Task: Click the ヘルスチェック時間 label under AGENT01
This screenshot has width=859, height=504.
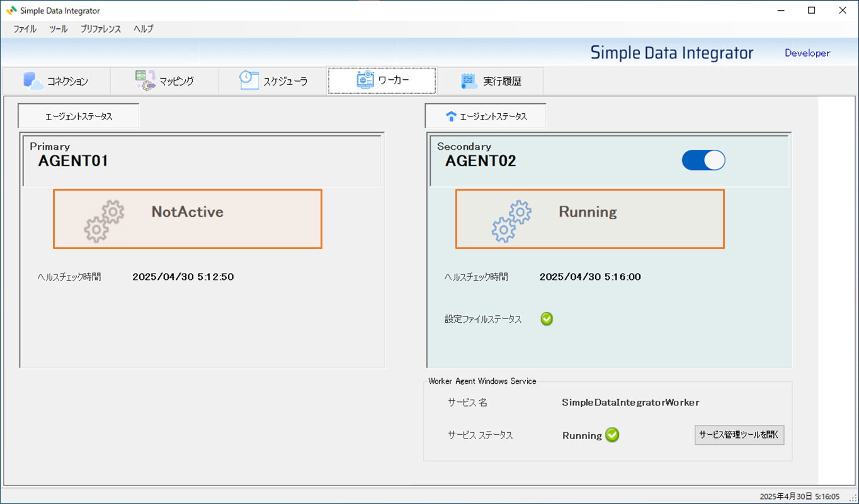Action: tap(69, 276)
